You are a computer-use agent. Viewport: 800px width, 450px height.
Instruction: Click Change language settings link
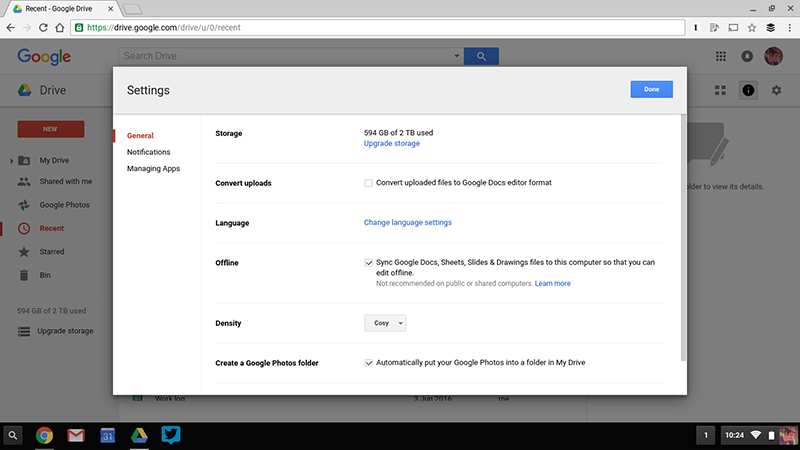pos(408,222)
